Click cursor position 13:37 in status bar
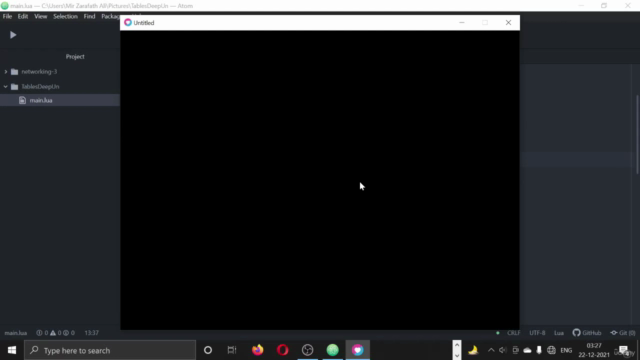The height and width of the screenshot is (360, 640). point(91,333)
